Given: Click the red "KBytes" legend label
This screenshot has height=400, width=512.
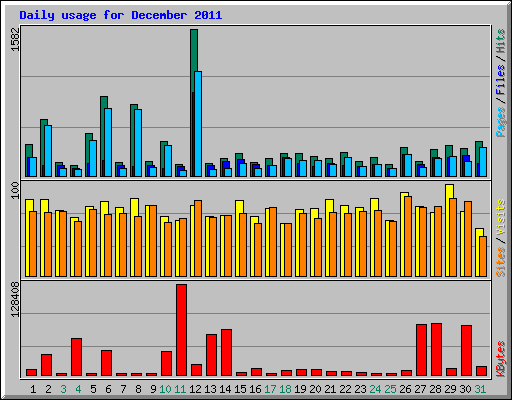Looking at the screenshot, I should (x=500, y=359).
